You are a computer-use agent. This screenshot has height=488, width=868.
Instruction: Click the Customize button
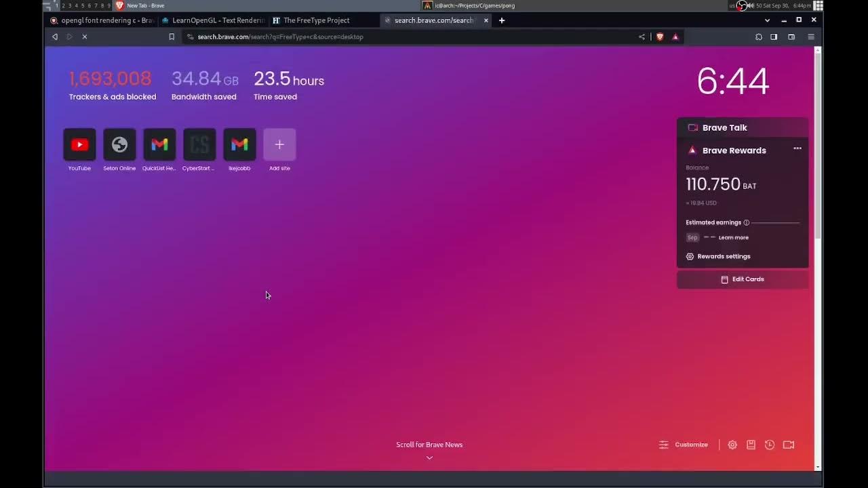click(684, 445)
